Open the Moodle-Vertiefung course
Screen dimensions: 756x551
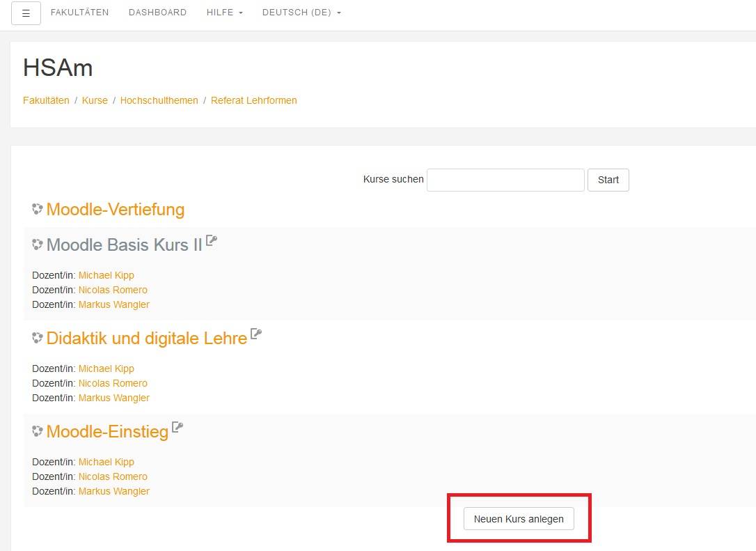pos(115,209)
